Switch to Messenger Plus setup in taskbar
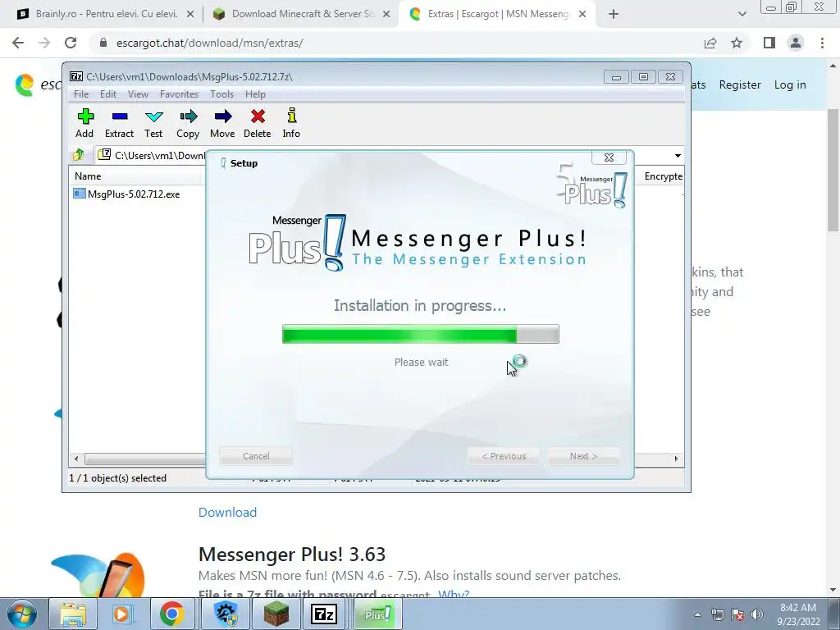This screenshot has width=840, height=630. click(x=377, y=614)
